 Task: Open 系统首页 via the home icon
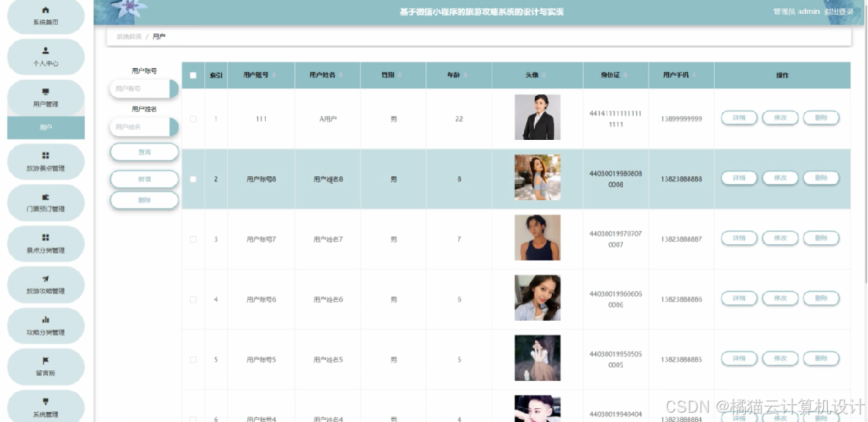coord(46,11)
